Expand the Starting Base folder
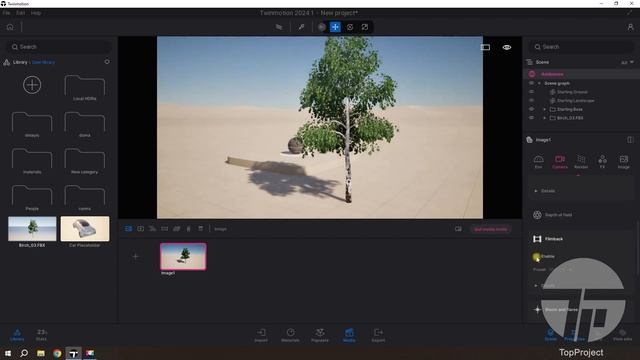The height and width of the screenshot is (360, 640). pyautogui.click(x=544, y=109)
